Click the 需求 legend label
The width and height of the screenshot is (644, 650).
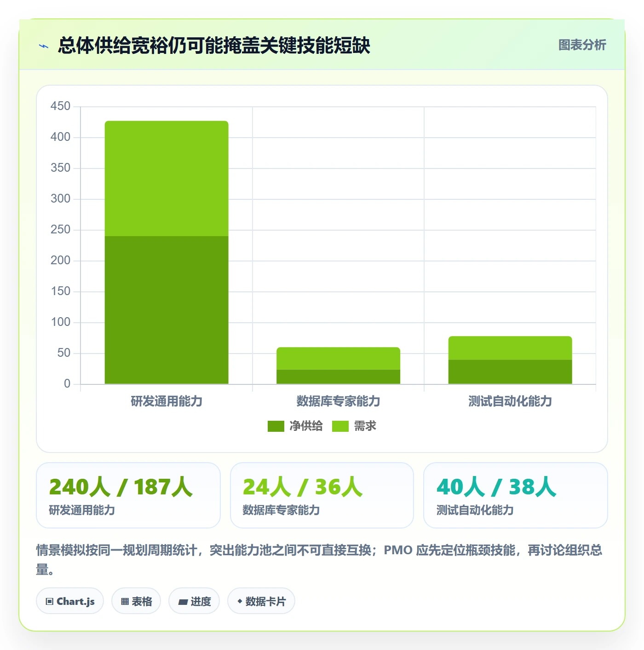pos(365,426)
